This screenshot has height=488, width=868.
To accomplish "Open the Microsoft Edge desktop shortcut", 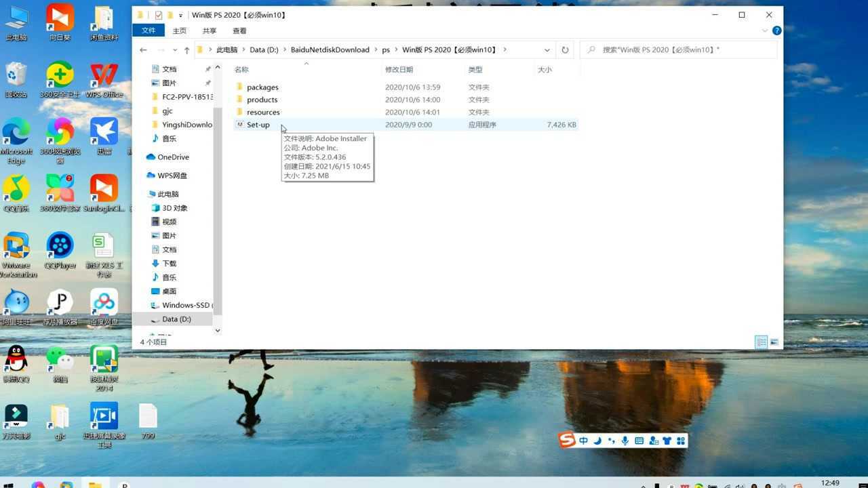I will [16, 141].
